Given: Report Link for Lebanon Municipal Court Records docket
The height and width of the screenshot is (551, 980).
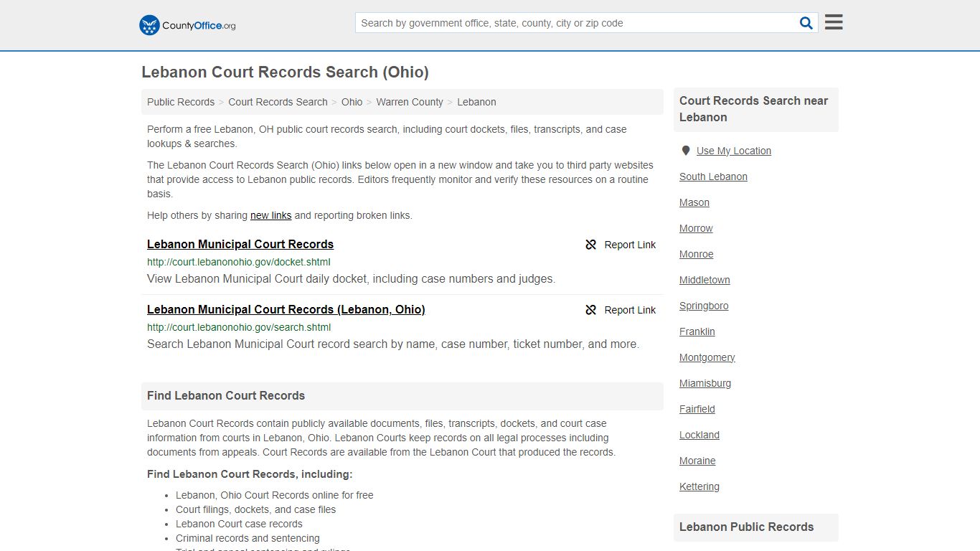Looking at the screenshot, I should click(x=630, y=245).
